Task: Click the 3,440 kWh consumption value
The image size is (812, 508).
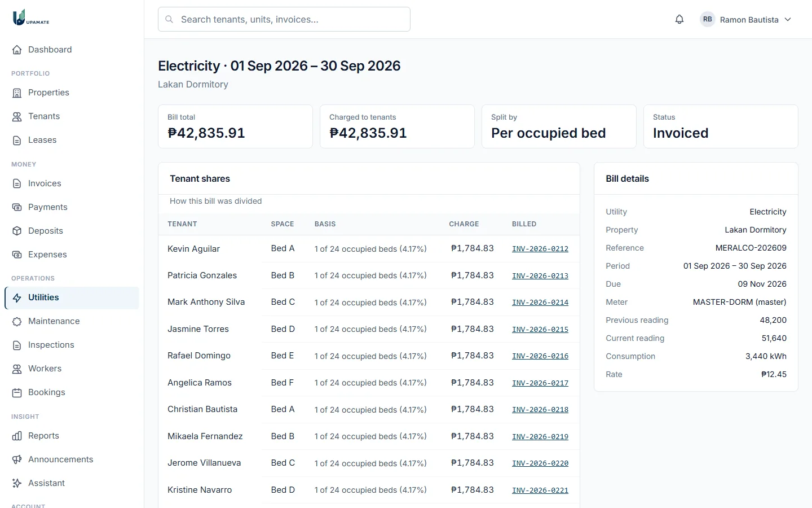Action: (766, 356)
